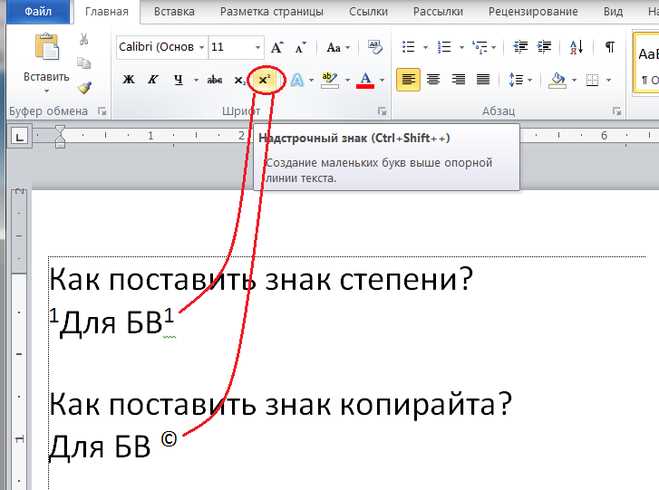Apply red font color A
Viewport: 659px width, 490px height.
tap(365, 80)
